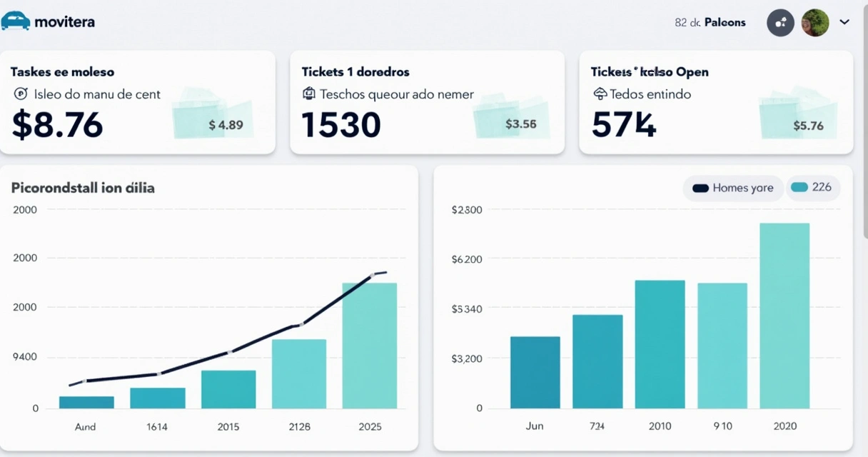Viewport: 868px width, 457px height.
Task: Select the '9 10' bar in right chart
Action: pyautogui.click(x=722, y=346)
